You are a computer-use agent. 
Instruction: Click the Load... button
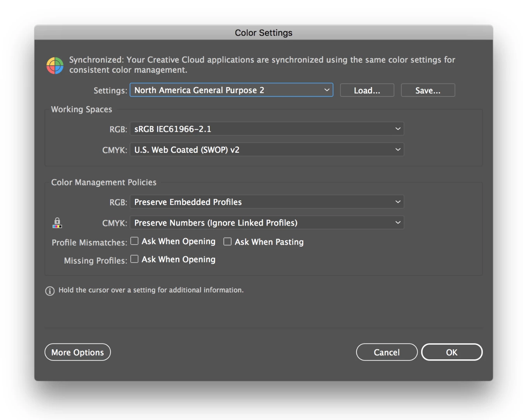point(367,90)
